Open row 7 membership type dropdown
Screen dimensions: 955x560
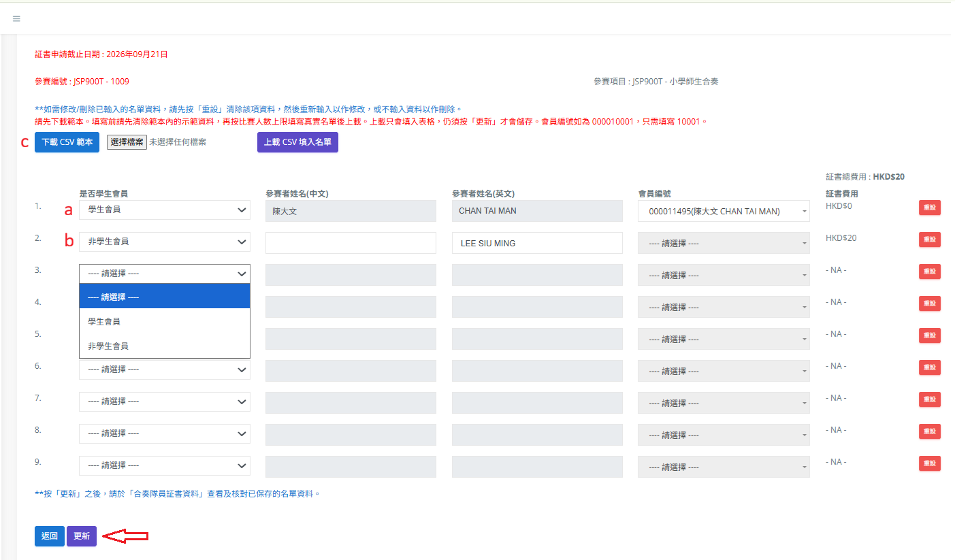coord(165,401)
